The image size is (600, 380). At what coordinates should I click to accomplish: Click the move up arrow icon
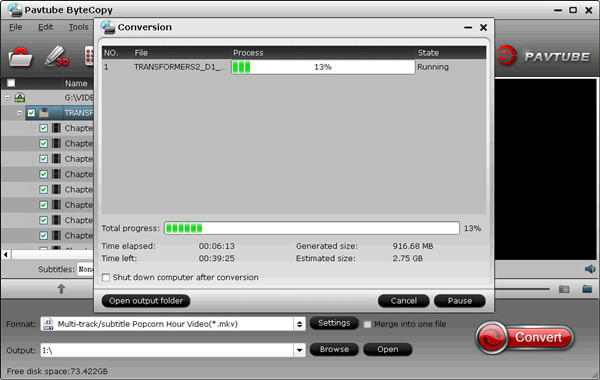pyautogui.click(x=61, y=289)
